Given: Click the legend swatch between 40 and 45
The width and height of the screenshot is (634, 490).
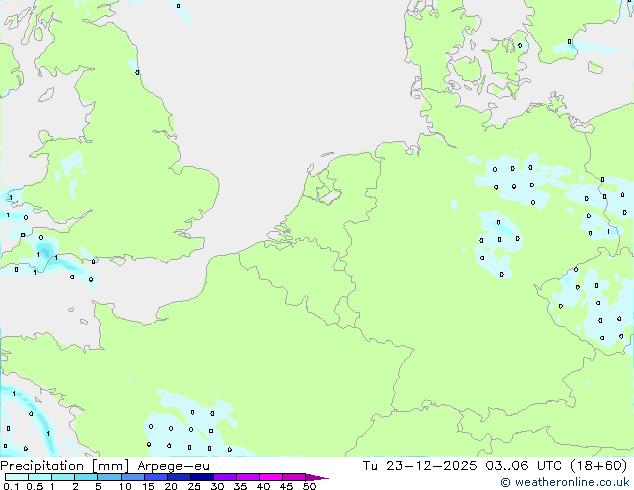Looking at the screenshot, I should (x=271, y=477).
